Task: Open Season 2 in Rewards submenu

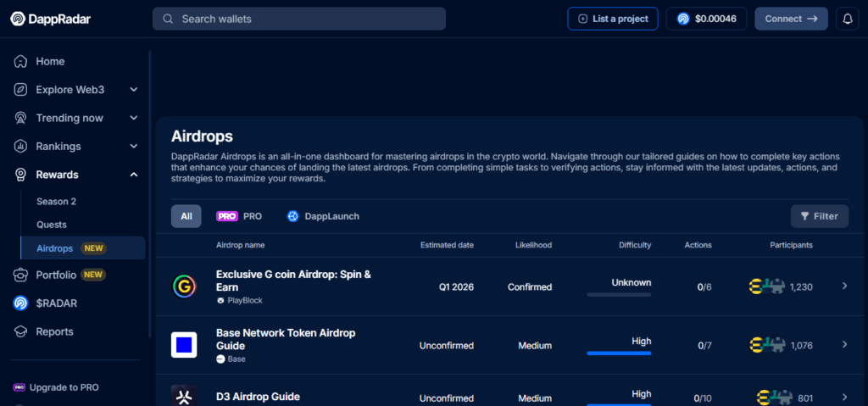Action: tap(57, 202)
